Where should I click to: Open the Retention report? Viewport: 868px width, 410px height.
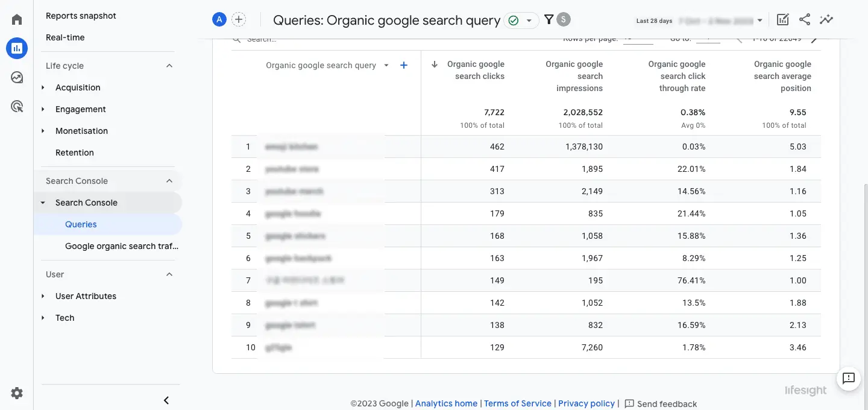[75, 153]
